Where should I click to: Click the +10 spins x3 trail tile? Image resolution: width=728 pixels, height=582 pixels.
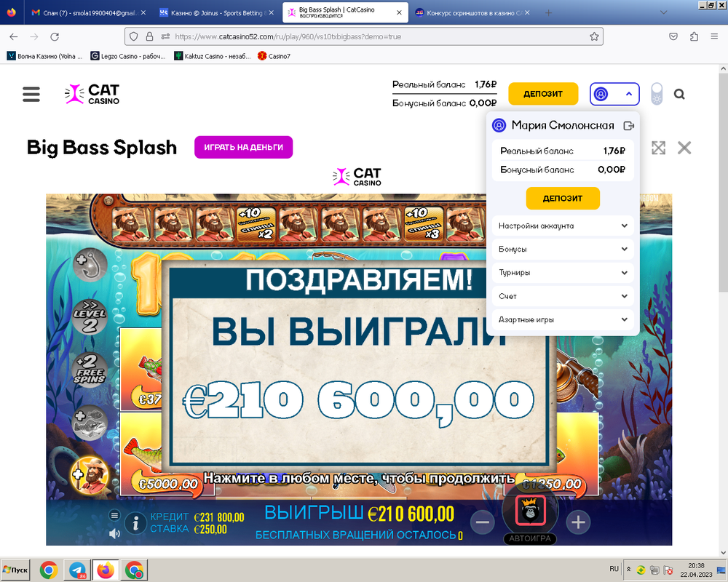tap(424, 225)
